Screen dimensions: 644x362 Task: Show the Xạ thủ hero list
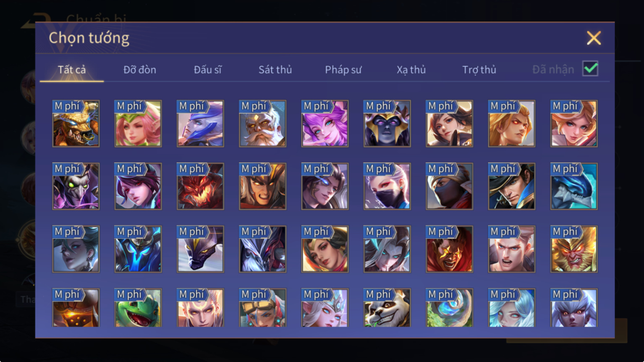411,70
